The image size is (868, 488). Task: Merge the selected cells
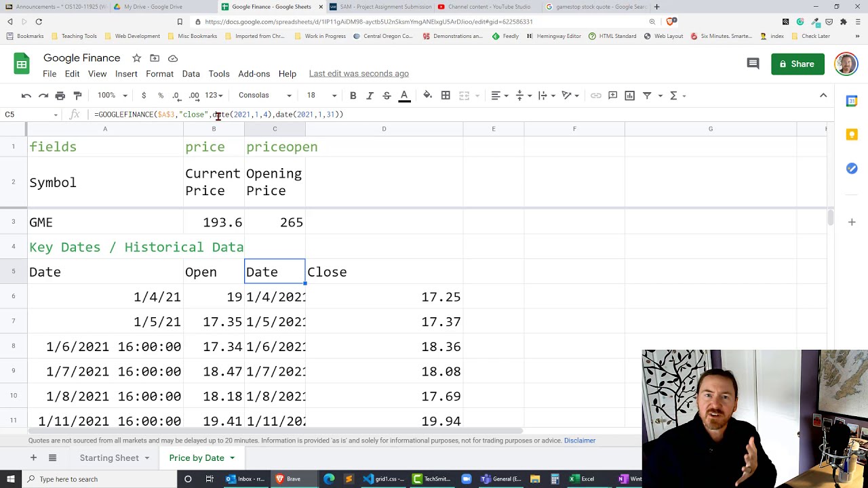point(465,96)
